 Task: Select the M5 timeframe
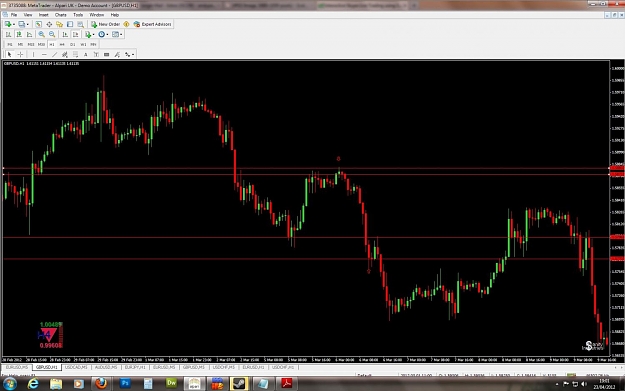tap(20, 44)
